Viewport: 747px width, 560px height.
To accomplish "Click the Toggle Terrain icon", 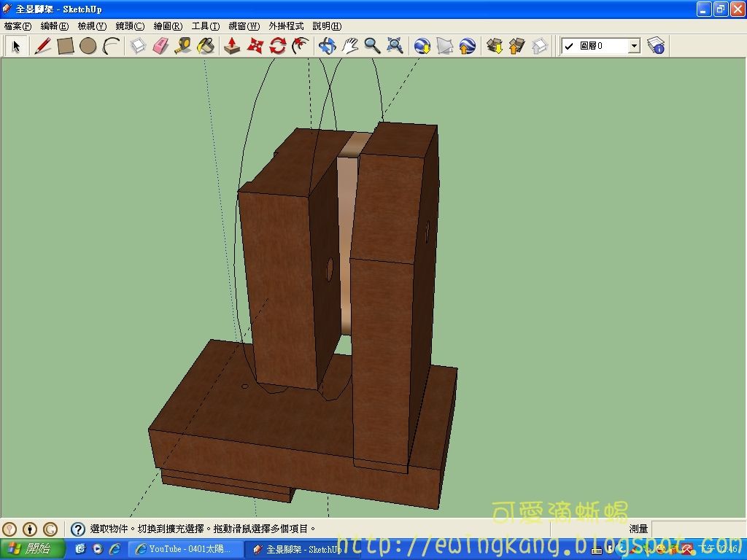I will (445, 46).
